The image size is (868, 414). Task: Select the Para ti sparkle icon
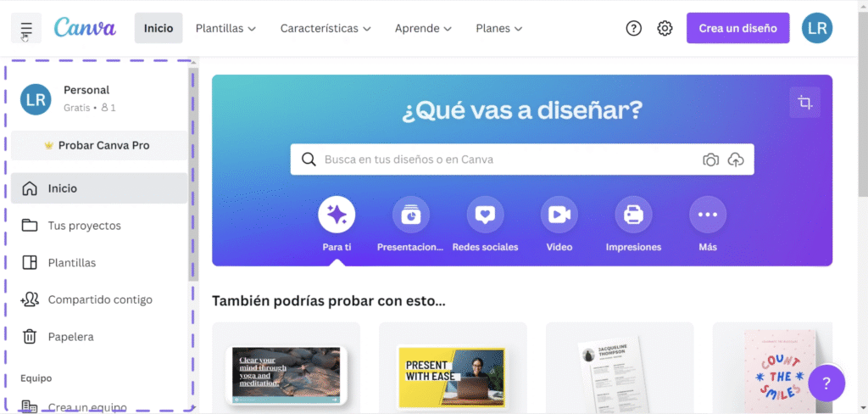coord(337,215)
